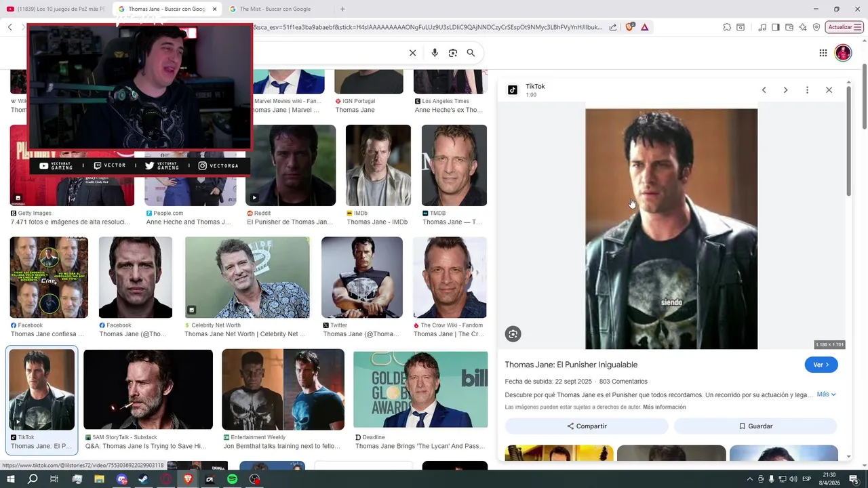Screen dimensions: 868x488
Task: Open a new browser tab with plus
Action: 342,9
